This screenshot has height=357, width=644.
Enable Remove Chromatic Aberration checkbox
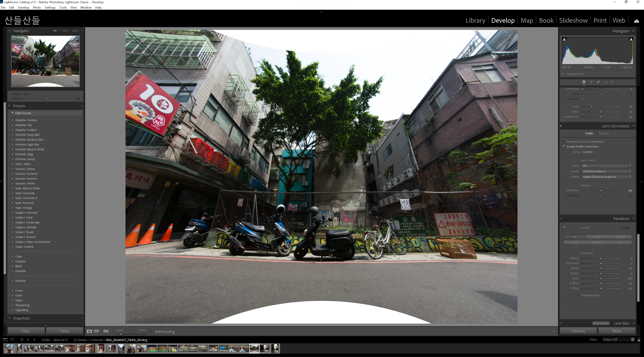click(564, 142)
